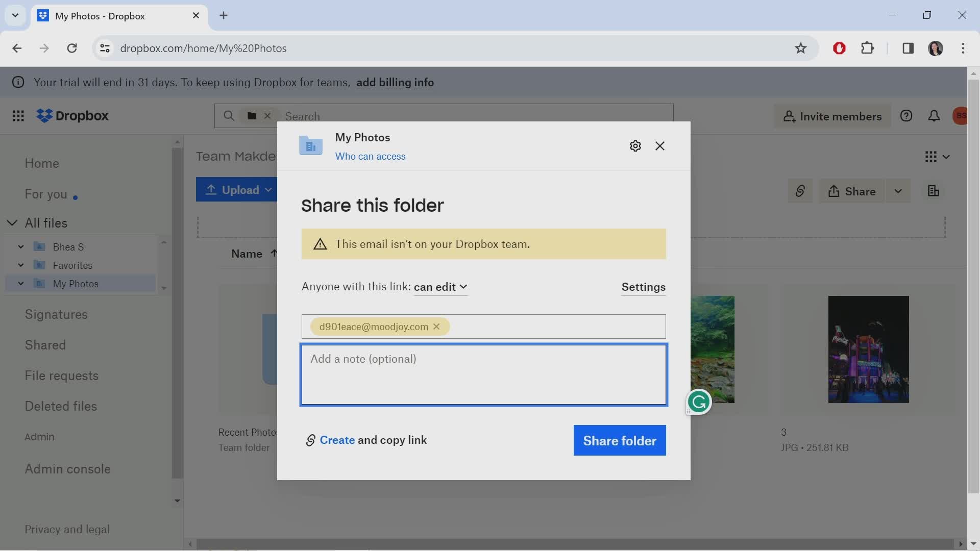The height and width of the screenshot is (551, 980).
Task: Click the Team Makde breadcrumb
Action: pyautogui.click(x=236, y=157)
